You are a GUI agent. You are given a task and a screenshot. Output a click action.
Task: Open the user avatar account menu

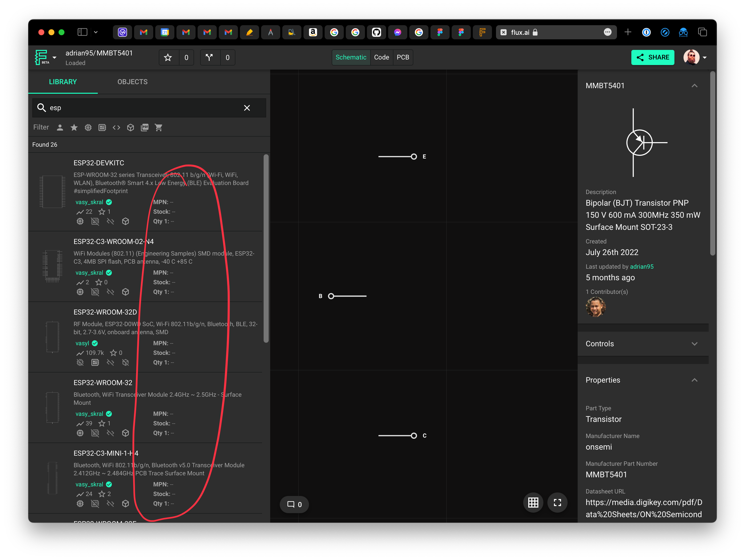[x=695, y=57]
